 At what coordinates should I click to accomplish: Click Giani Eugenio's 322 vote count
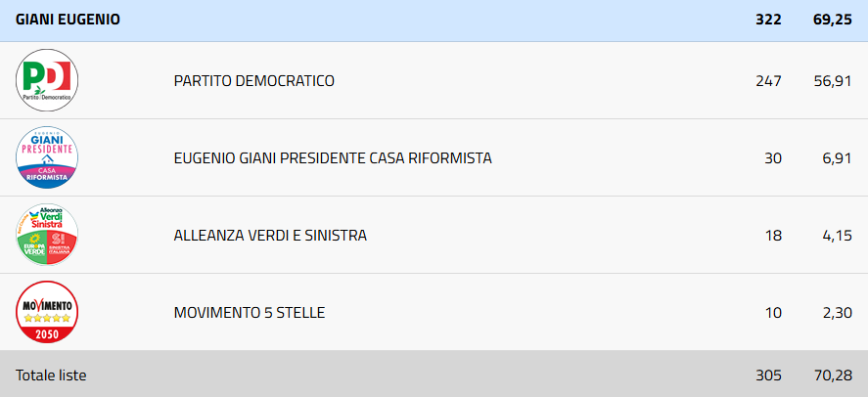pyautogui.click(x=768, y=20)
